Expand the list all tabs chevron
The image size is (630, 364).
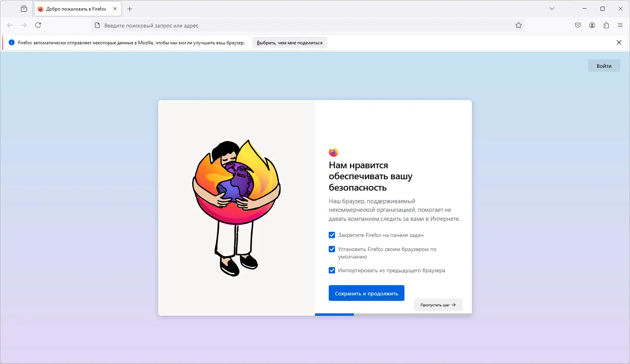[552, 9]
